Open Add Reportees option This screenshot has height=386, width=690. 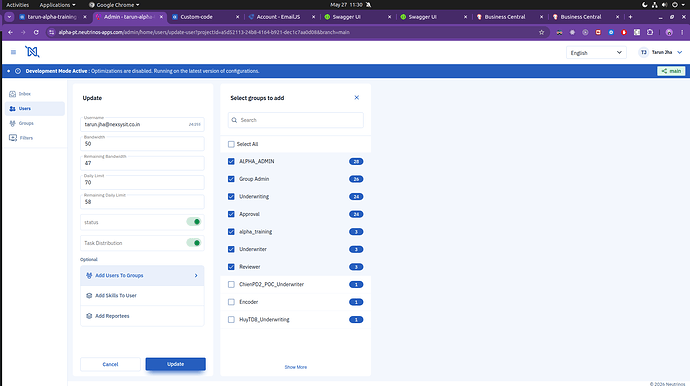pos(142,316)
